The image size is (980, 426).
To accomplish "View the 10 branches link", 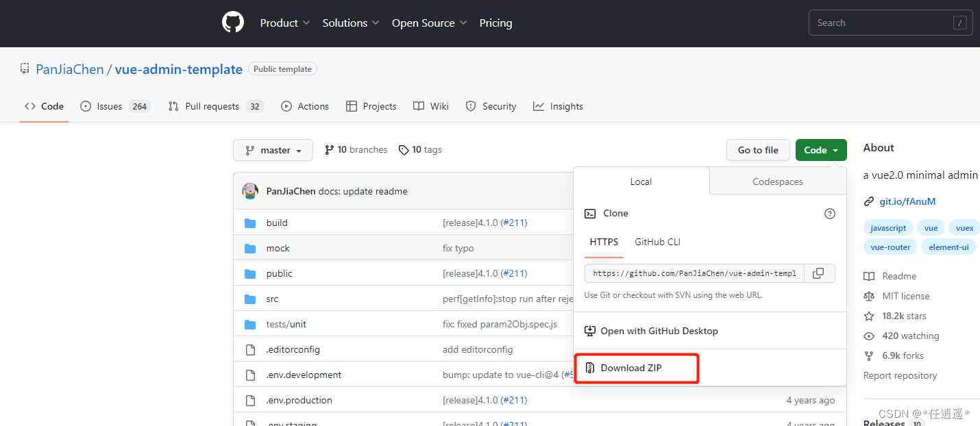I will [x=356, y=149].
